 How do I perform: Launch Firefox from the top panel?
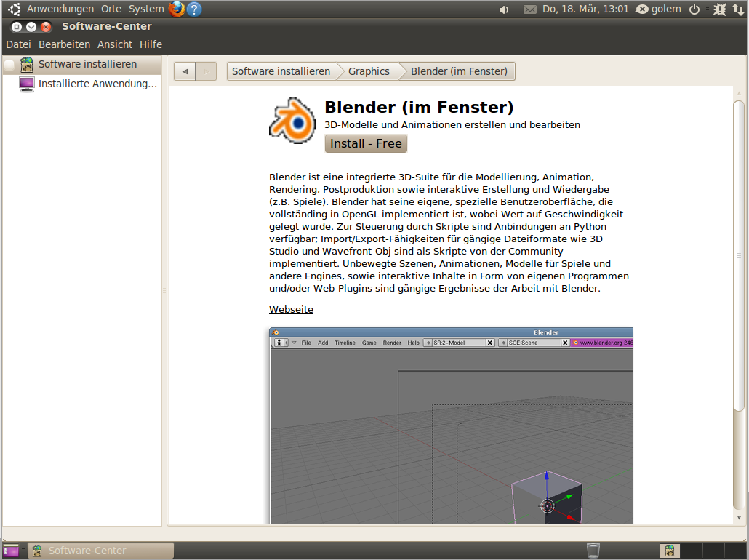point(176,9)
